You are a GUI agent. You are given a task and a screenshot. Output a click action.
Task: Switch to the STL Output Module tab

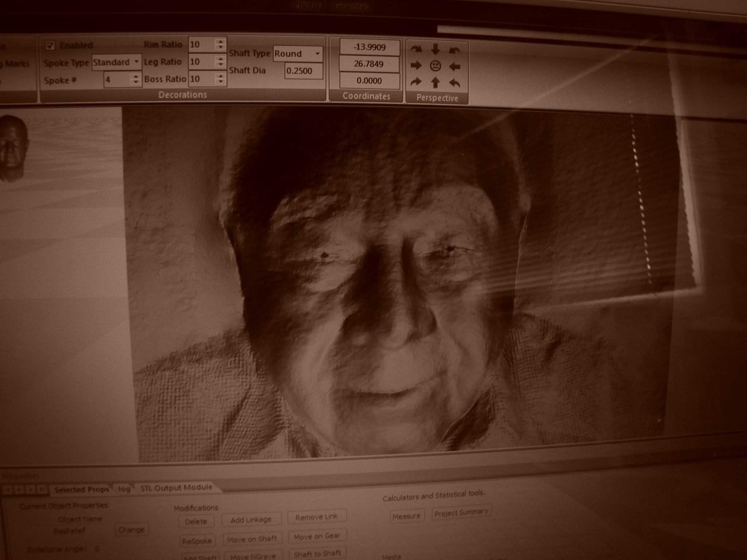pyautogui.click(x=176, y=488)
